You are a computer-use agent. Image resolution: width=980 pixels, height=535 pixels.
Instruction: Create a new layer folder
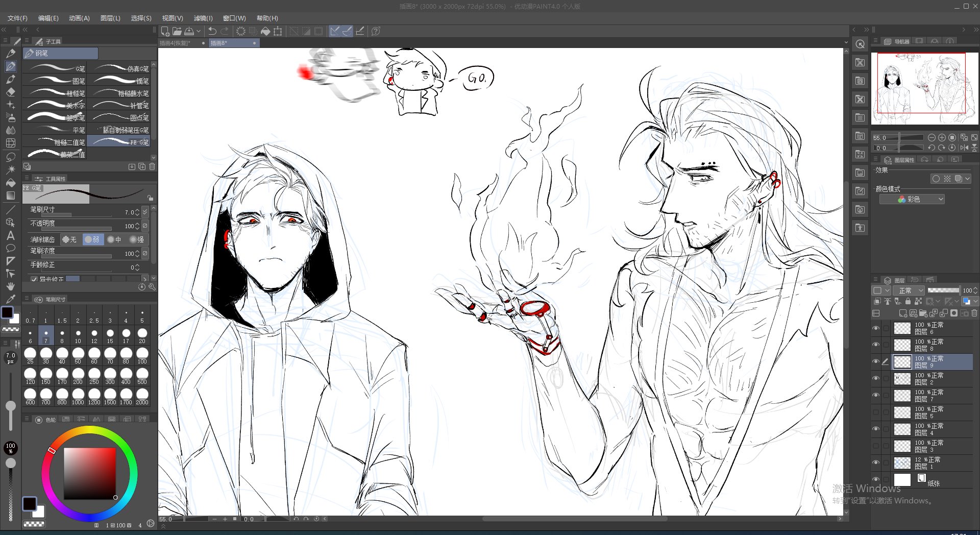coord(923,313)
